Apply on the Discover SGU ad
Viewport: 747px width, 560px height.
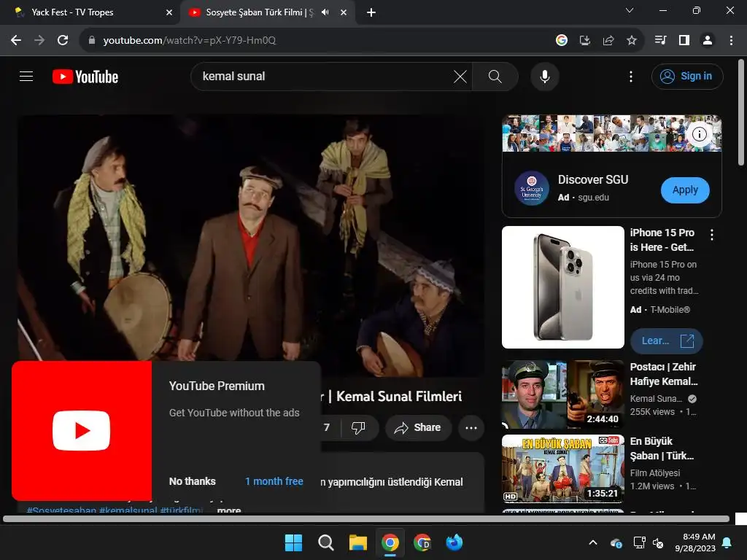tap(685, 190)
